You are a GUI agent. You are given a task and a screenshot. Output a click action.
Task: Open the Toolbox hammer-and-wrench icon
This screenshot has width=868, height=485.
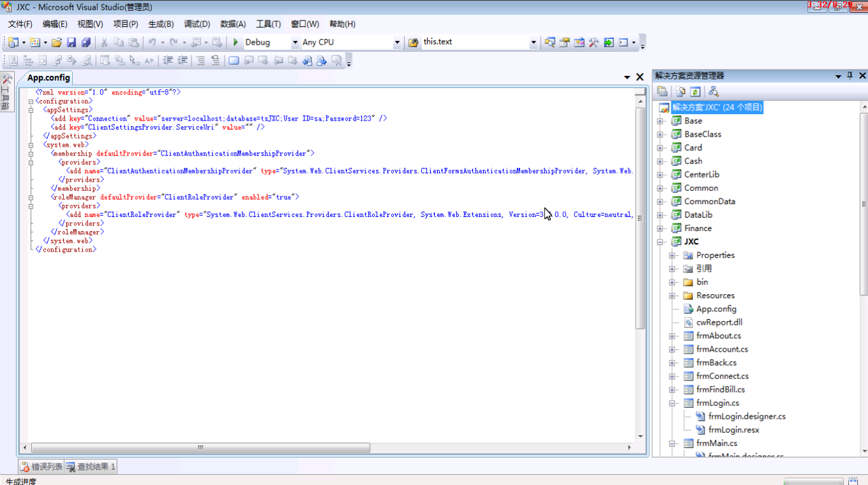tap(594, 42)
